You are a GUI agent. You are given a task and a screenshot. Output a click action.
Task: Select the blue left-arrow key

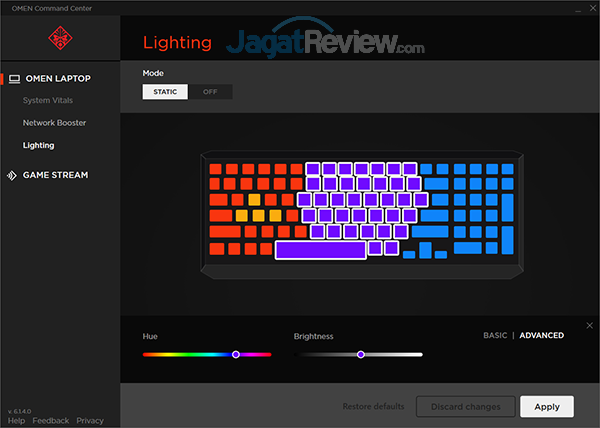coord(409,254)
